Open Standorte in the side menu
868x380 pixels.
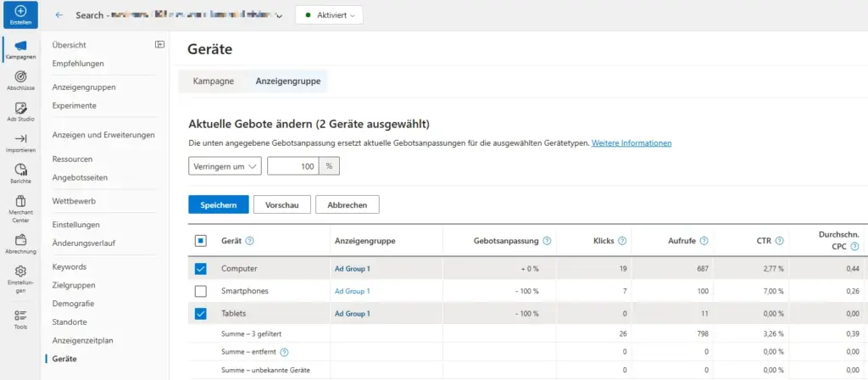click(x=70, y=321)
